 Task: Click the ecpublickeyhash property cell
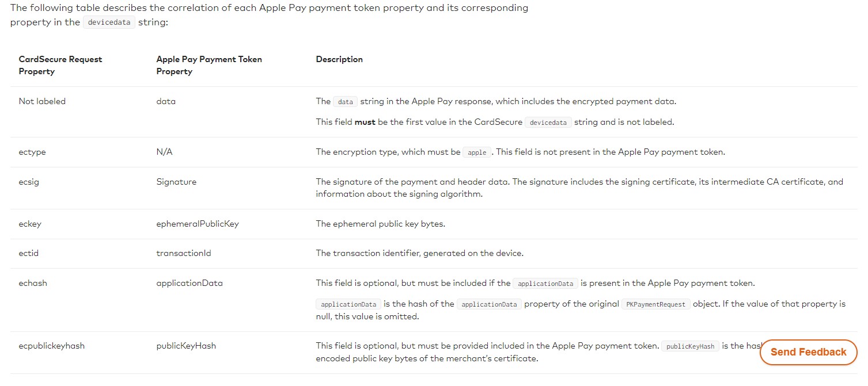(x=51, y=346)
